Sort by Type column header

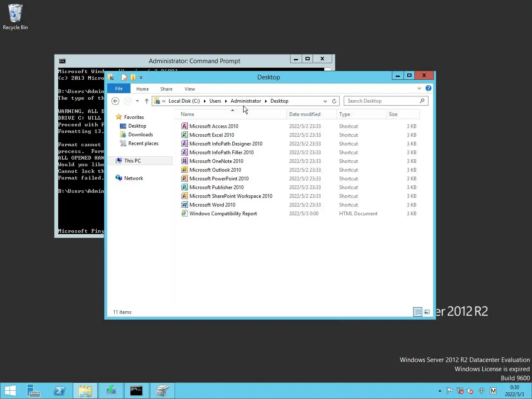click(x=361, y=114)
